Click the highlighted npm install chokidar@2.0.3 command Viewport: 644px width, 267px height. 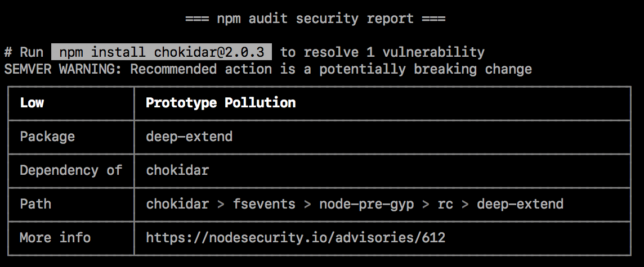click(162, 52)
